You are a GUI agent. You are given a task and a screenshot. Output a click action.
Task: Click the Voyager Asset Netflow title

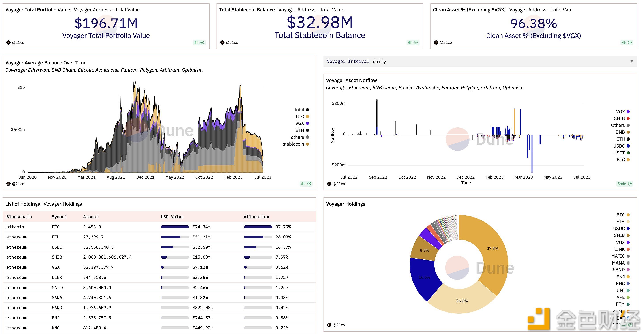click(351, 81)
